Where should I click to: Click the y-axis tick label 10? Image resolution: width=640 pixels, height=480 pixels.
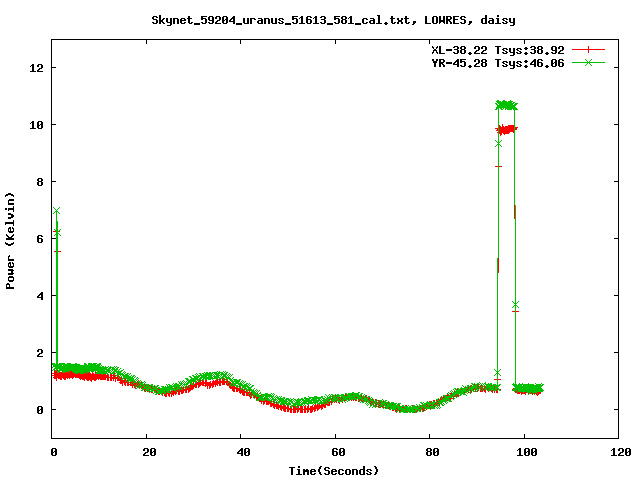36,125
